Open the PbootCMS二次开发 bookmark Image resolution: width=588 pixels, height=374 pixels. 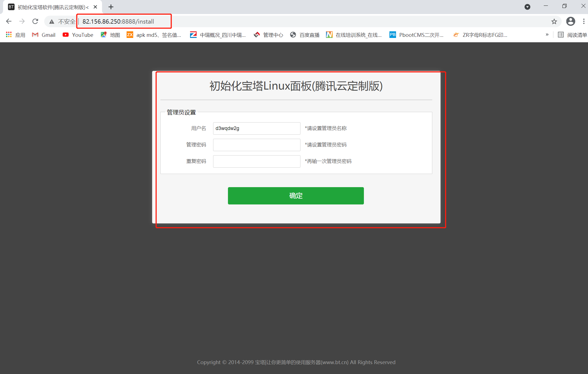click(x=416, y=35)
